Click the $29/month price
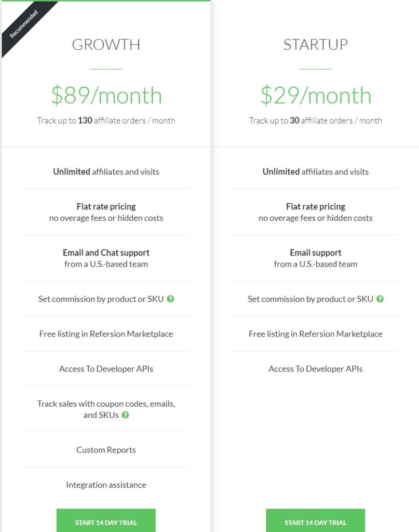This screenshot has width=419, height=532. tap(316, 96)
